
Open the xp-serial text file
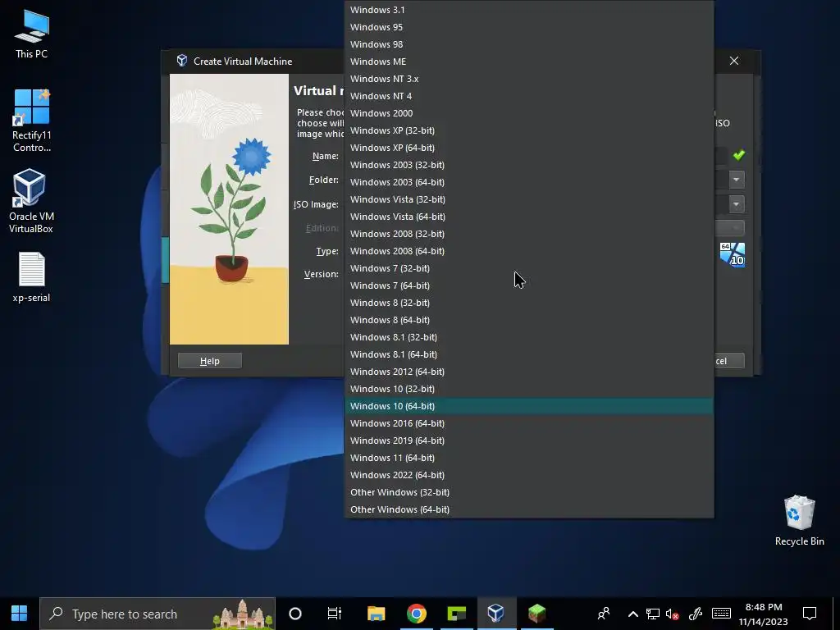(32, 277)
